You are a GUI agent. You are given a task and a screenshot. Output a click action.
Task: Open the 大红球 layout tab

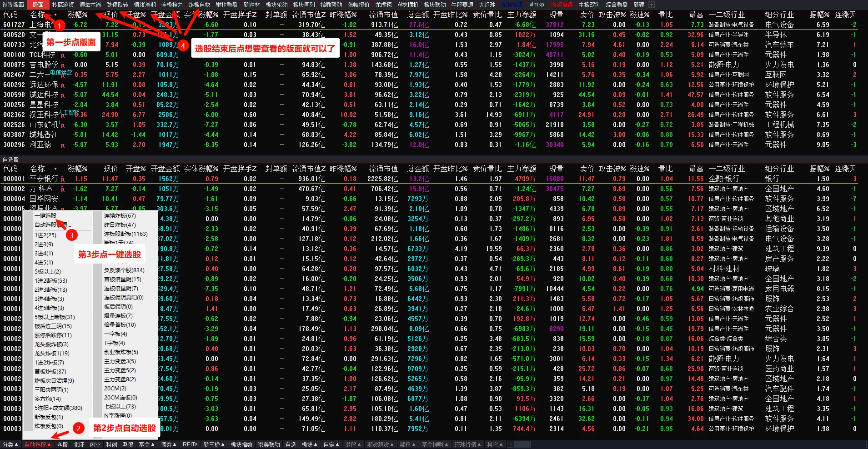pyautogui.click(x=487, y=5)
